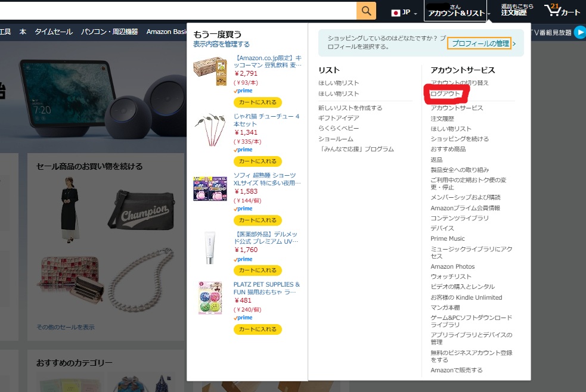Open 新しいリストを作成する link

(x=350, y=108)
